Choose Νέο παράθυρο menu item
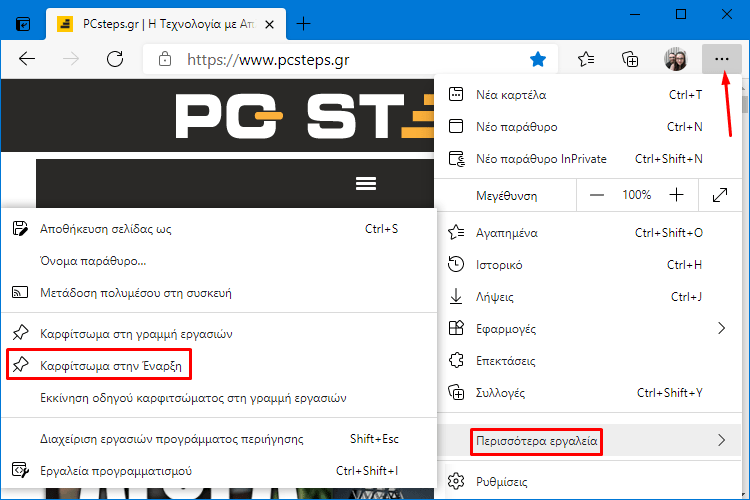750x500 pixels. click(587, 127)
